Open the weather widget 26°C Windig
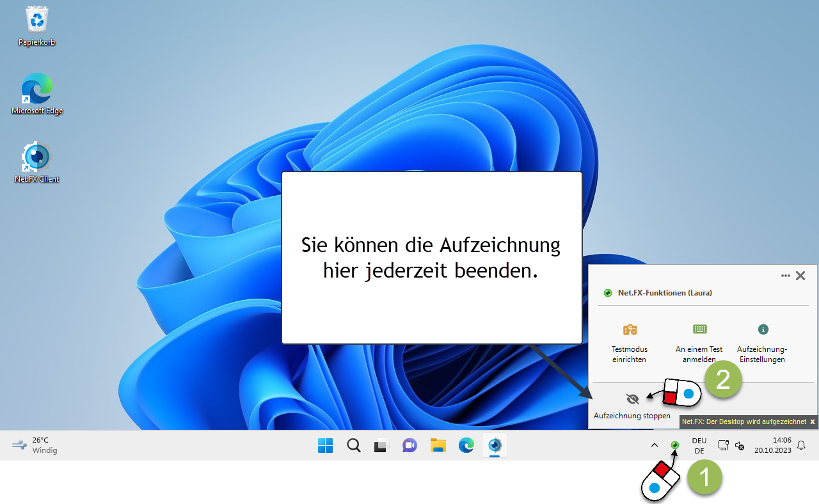The image size is (819, 504). 35,445
